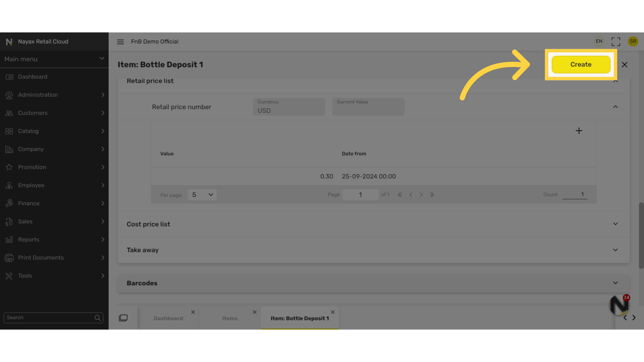Expand the Barcodes section
Screen dimensions: 644x362
373,283
